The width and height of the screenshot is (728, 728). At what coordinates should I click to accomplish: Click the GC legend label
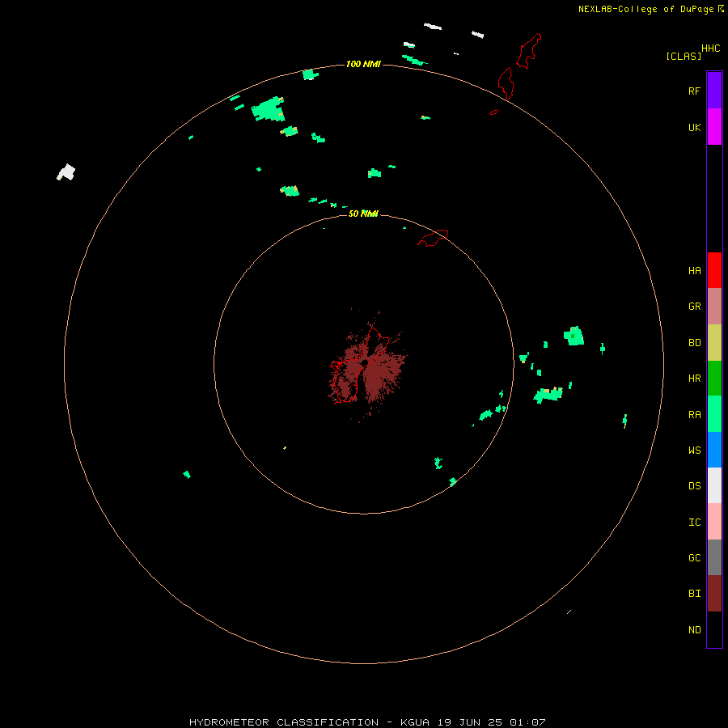694,557
